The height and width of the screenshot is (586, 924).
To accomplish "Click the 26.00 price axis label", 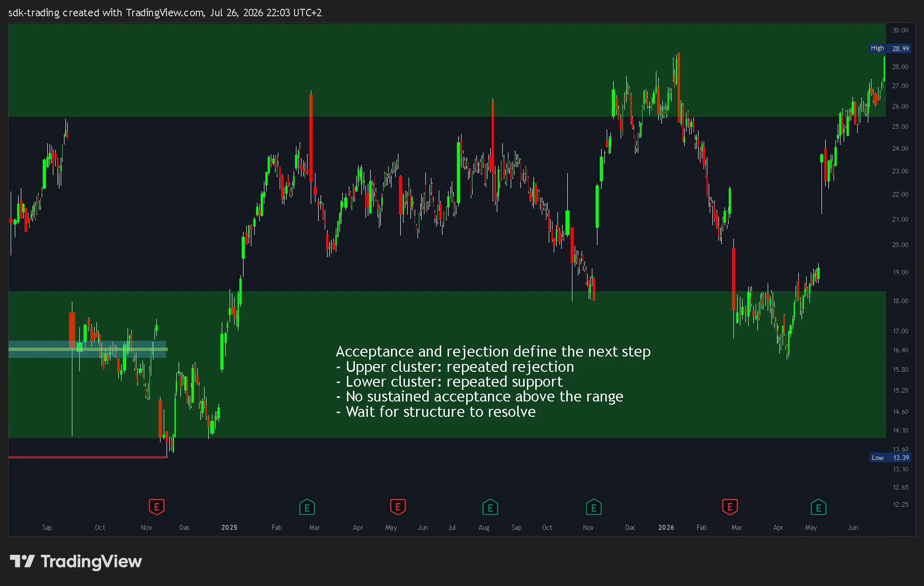I will coord(900,106).
